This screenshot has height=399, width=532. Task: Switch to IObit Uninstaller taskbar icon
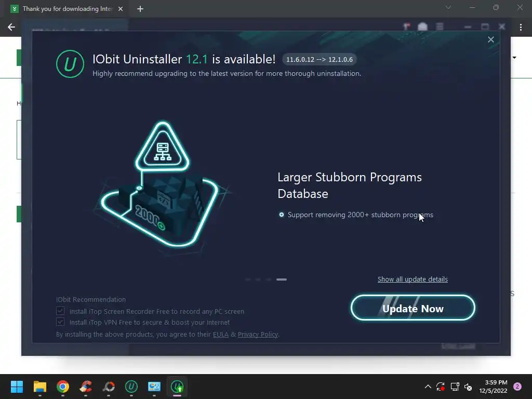tap(131, 387)
